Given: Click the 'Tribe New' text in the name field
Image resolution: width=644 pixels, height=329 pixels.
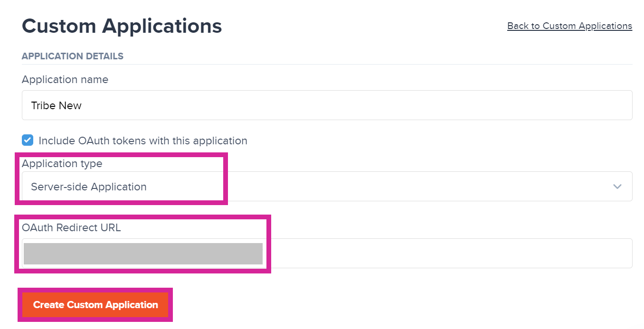Looking at the screenshot, I should pos(56,106).
